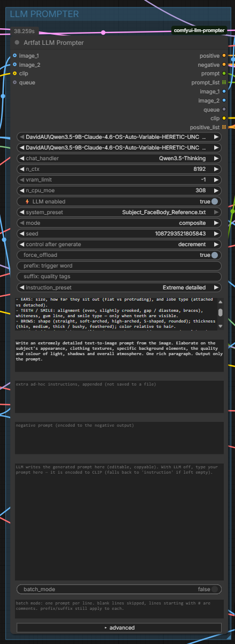Click system_preset right arrow for next file
This screenshot has width=235, height=644.
click(x=216, y=212)
